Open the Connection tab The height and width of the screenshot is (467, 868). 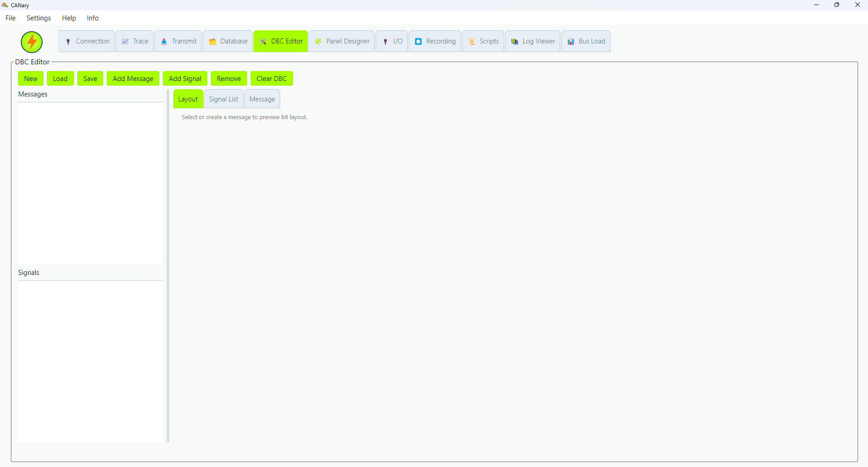point(86,41)
